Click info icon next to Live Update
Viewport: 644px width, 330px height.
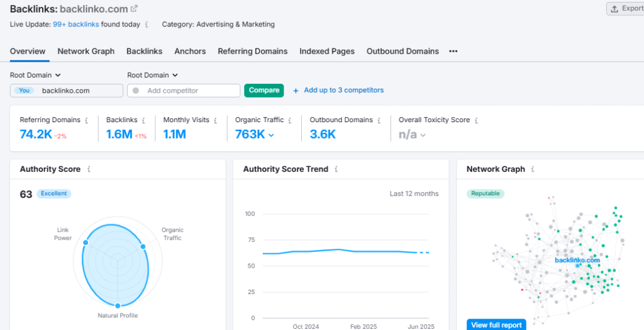pyautogui.click(x=147, y=25)
